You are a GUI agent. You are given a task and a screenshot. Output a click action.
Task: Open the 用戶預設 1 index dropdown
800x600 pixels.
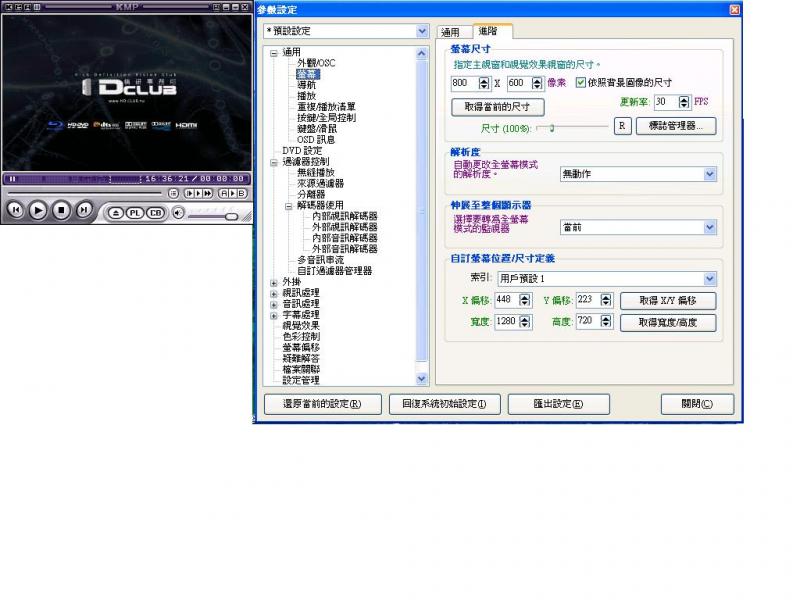[710, 279]
